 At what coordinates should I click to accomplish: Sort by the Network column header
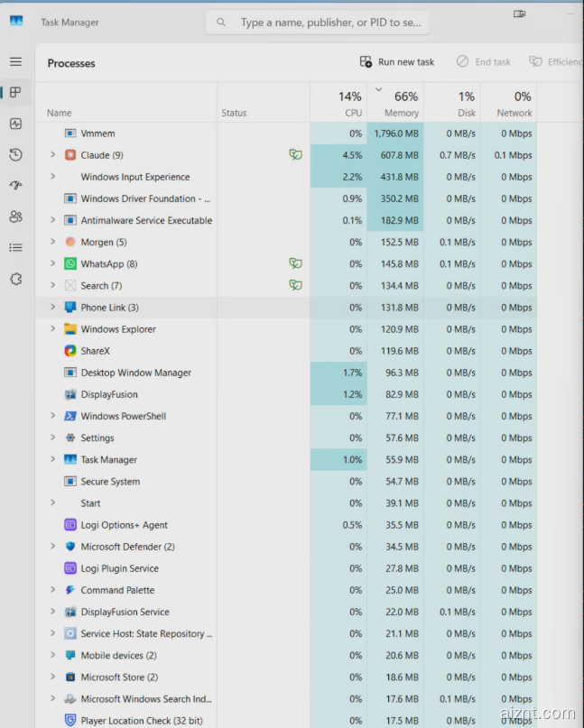click(x=508, y=103)
